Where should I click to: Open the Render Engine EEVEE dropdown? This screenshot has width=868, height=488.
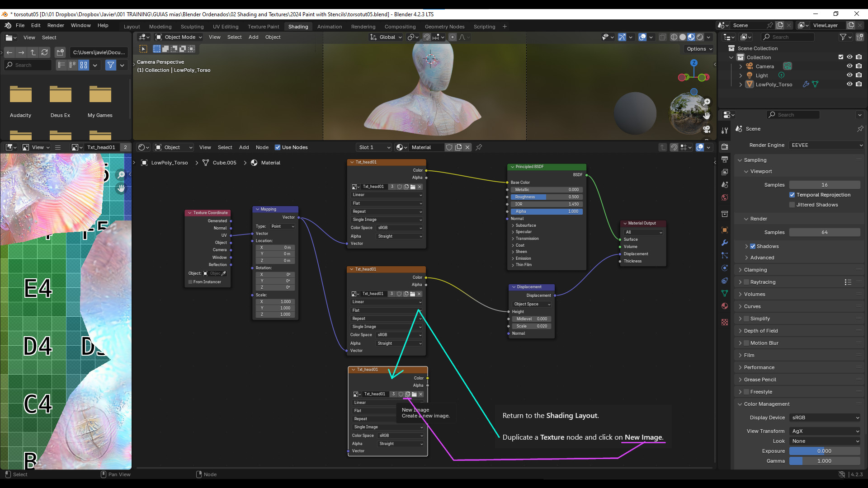pyautogui.click(x=826, y=145)
